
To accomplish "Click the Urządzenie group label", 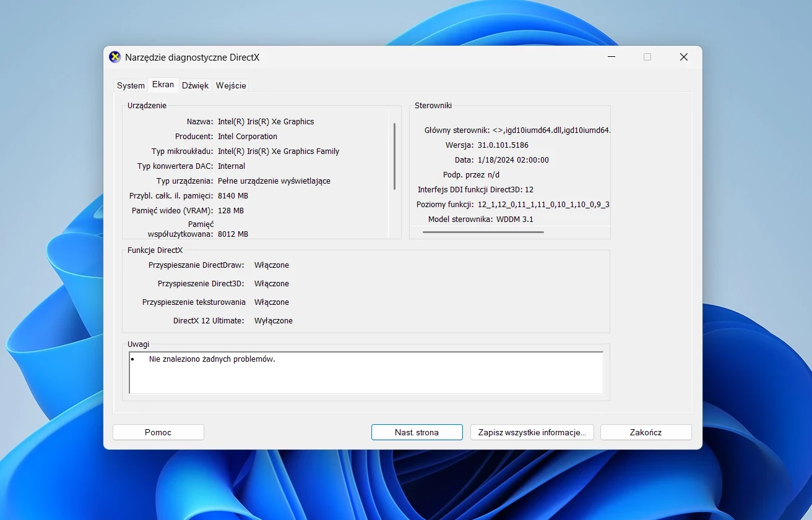I will coord(147,105).
